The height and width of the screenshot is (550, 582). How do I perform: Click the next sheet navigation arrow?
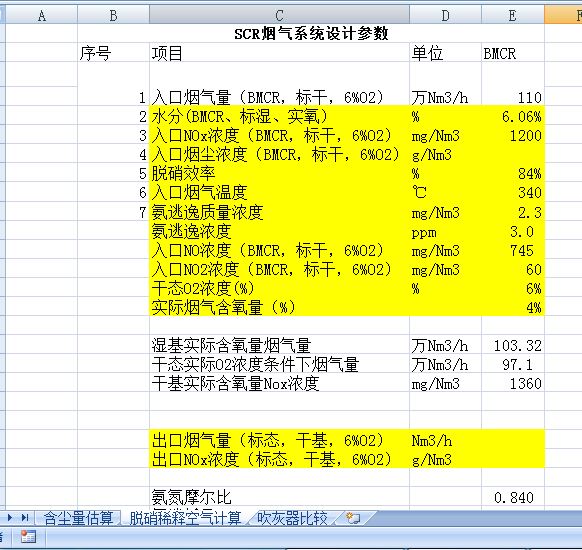pyautogui.click(x=9, y=517)
